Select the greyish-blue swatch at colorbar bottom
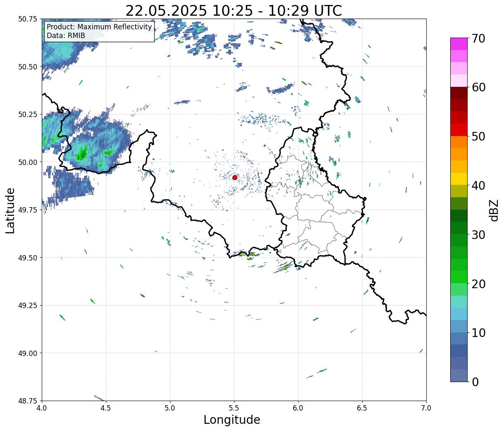This screenshot has width=504, height=430. point(459,375)
